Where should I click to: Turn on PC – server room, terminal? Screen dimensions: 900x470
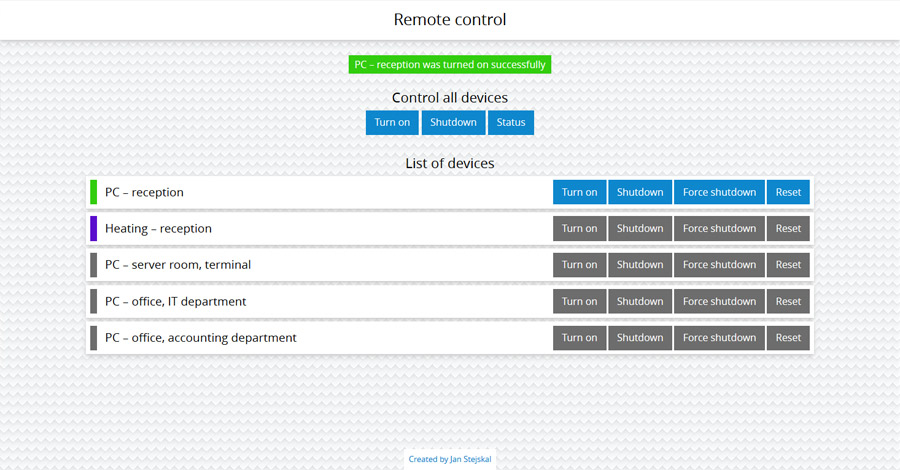pos(580,265)
